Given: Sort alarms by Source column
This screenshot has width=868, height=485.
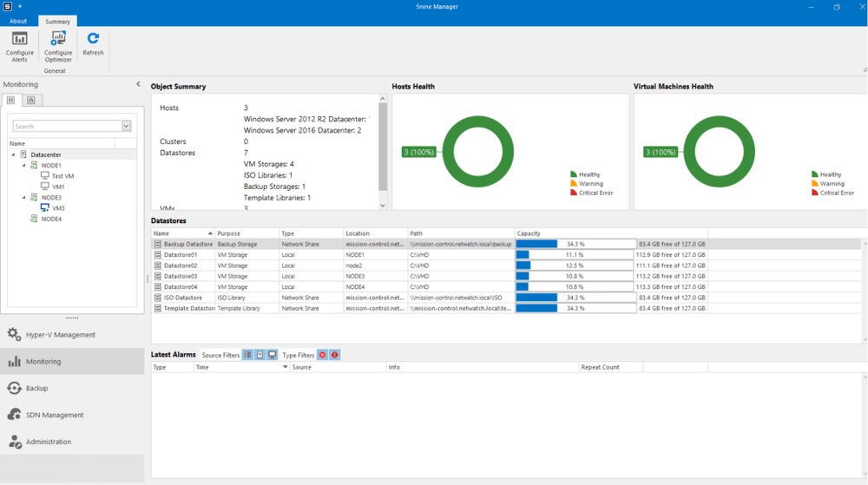Looking at the screenshot, I should [x=338, y=367].
